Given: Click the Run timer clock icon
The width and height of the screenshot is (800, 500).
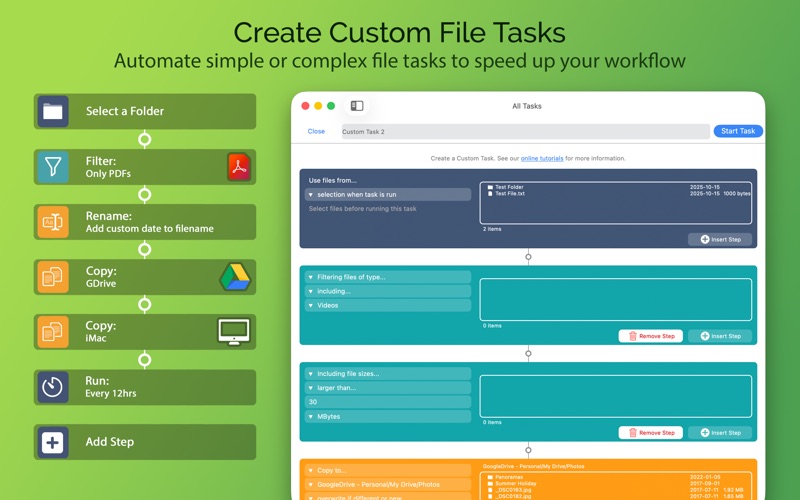Looking at the screenshot, I should click(x=53, y=387).
